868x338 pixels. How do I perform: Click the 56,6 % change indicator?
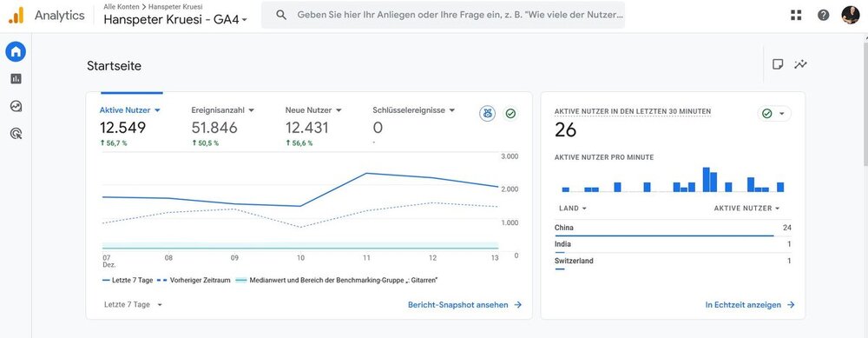click(299, 143)
